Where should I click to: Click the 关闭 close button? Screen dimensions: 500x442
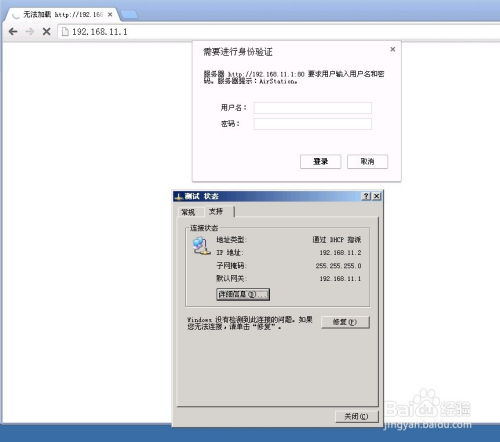pyautogui.click(x=357, y=416)
